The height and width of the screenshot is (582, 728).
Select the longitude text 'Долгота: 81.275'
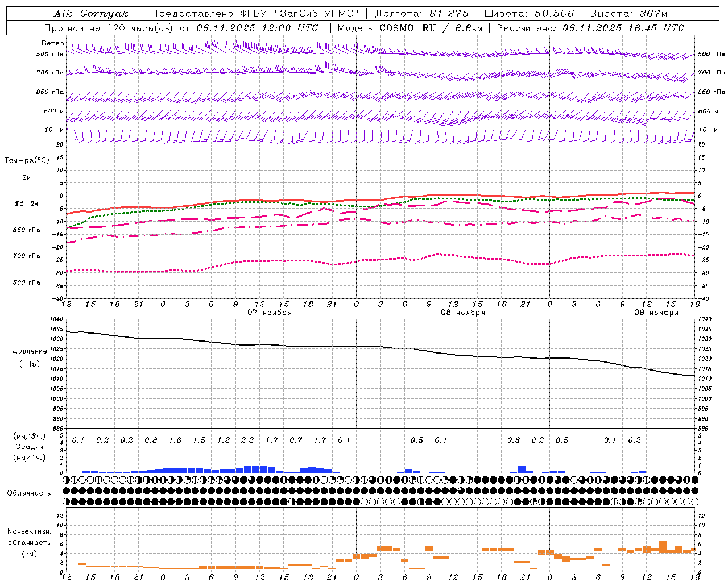coord(422,14)
